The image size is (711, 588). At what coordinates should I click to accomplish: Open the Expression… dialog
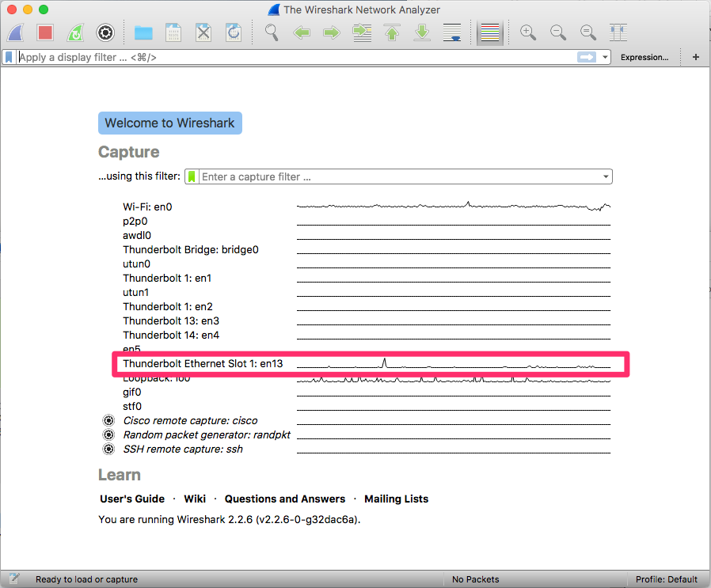pyautogui.click(x=644, y=57)
